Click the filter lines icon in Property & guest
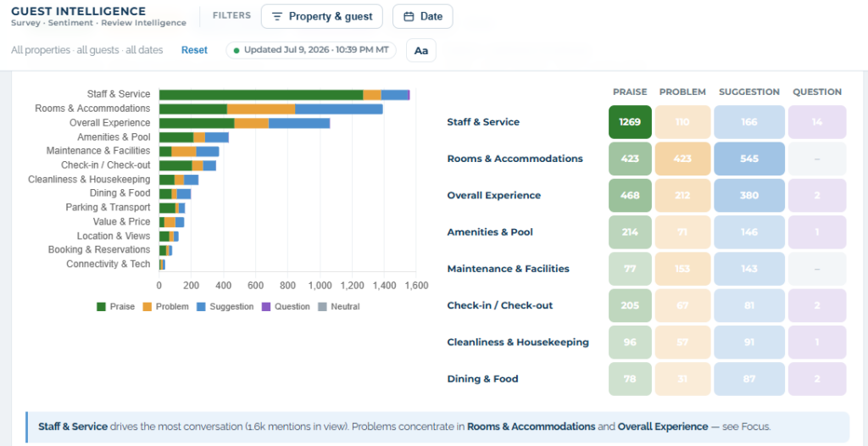 [x=277, y=17]
